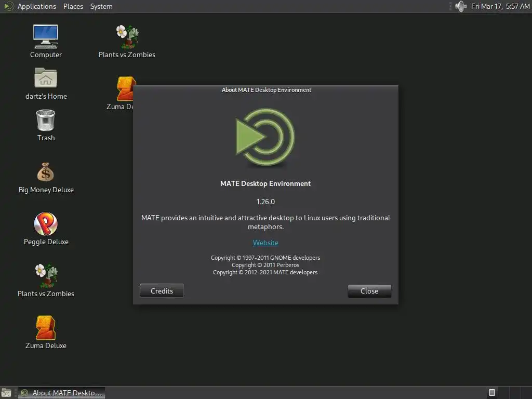The width and height of the screenshot is (532, 399).
Task: Close the About MATE dialog
Action: (x=369, y=291)
